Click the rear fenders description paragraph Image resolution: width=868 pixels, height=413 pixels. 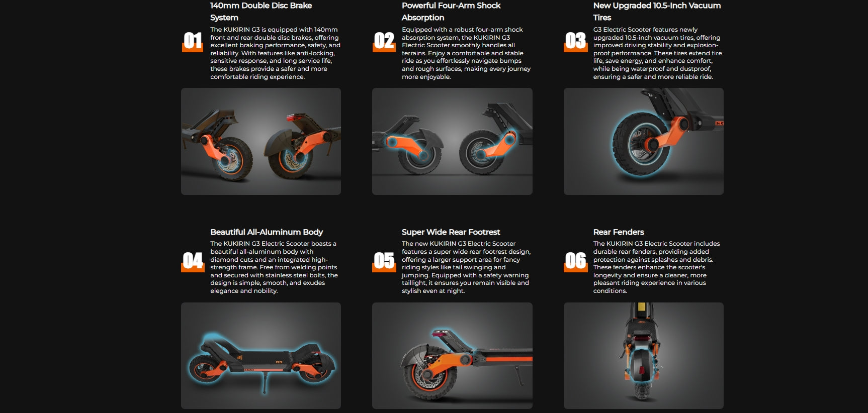pos(656,267)
